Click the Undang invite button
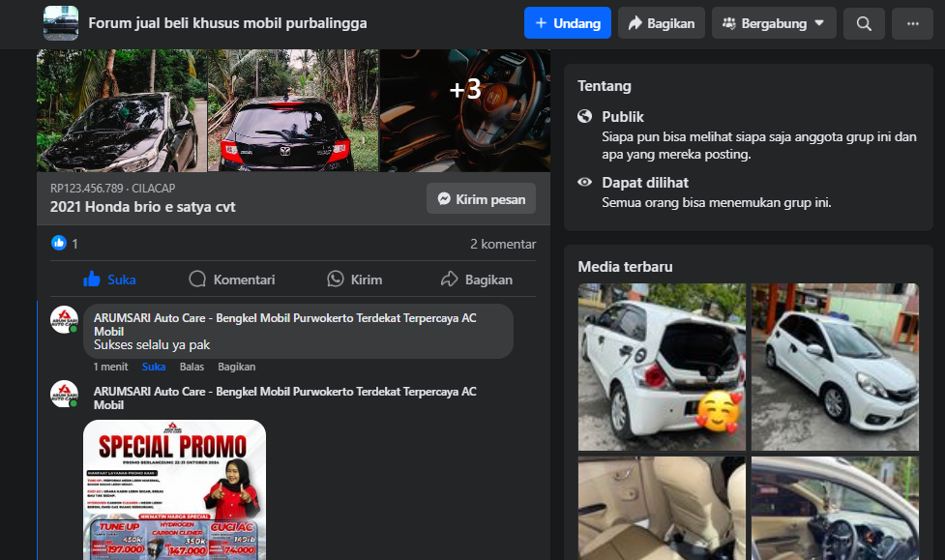This screenshot has height=560, width=945. pyautogui.click(x=568, y=23)
